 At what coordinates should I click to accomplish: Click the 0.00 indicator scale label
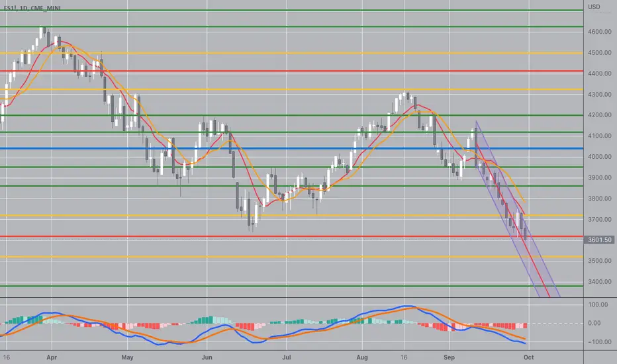click(x=594, y=323)
